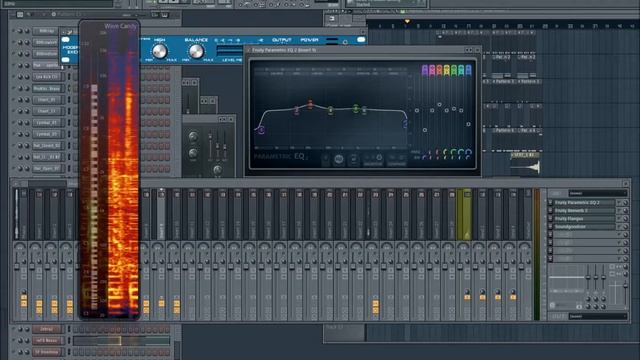Click the yellow band type selector in Parametric EQ 2

pos(447,70)
